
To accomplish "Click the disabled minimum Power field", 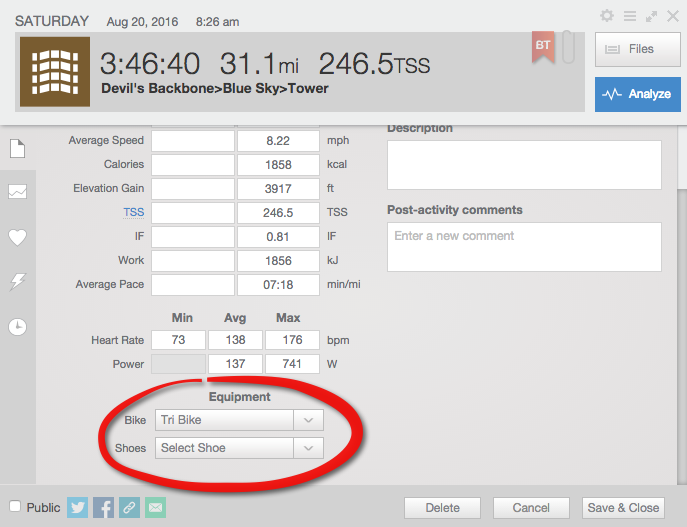I will 178,364.
